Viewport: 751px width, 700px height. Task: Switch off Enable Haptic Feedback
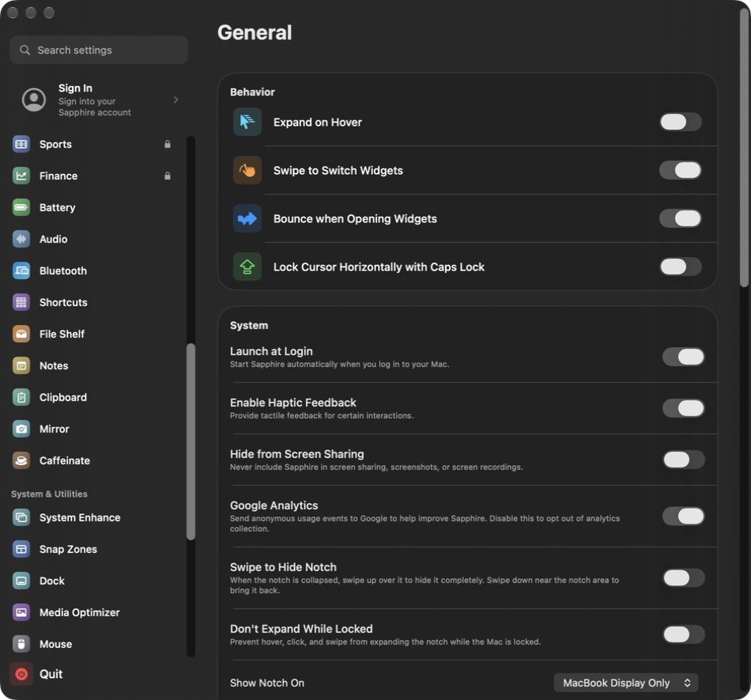click(684, 408)
